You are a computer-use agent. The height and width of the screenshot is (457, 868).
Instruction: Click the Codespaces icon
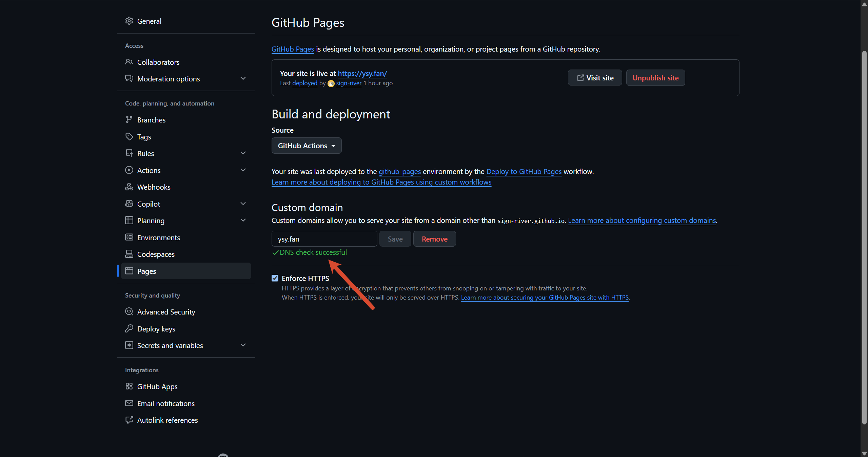tap(129, 254)
